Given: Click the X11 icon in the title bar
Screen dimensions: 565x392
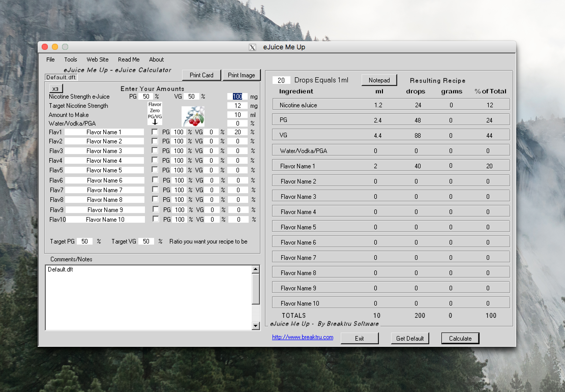Looking at the screenshot, I should [252, 47].
